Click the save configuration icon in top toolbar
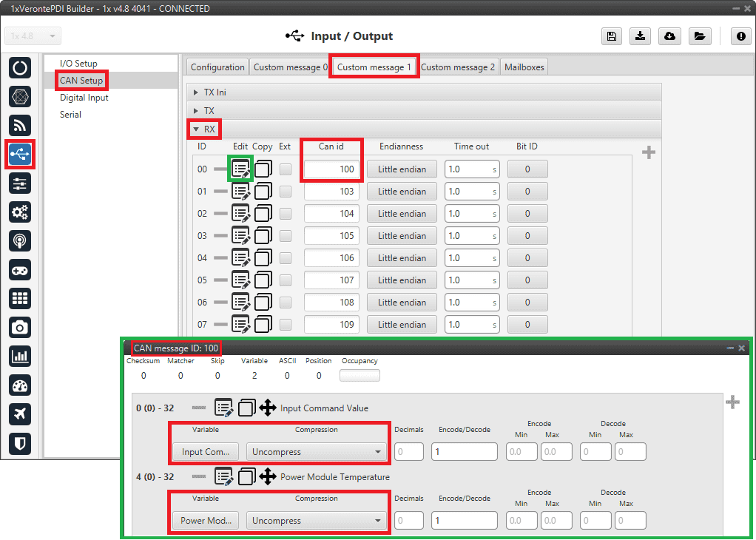Image resolution: width=756 pixels, height=540 pixels. [x=611, y=36]
